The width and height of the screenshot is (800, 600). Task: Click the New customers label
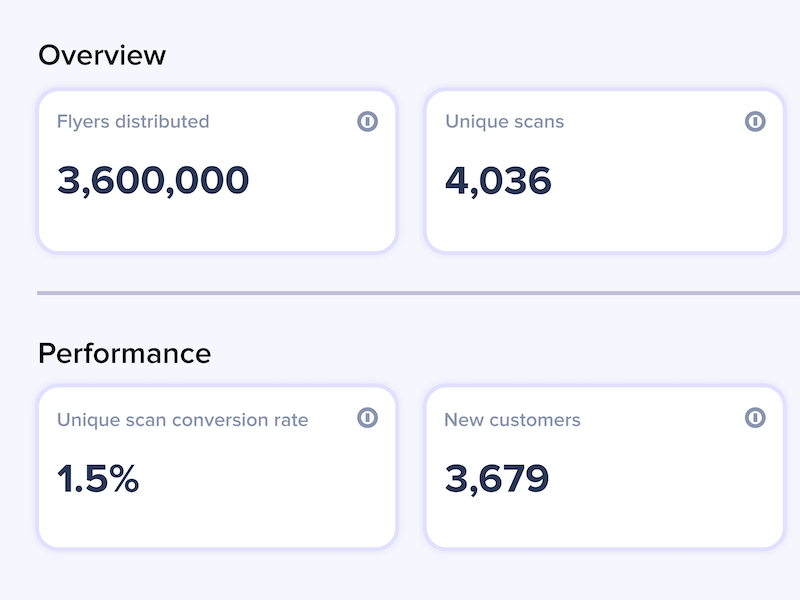(x=512, y=420)
